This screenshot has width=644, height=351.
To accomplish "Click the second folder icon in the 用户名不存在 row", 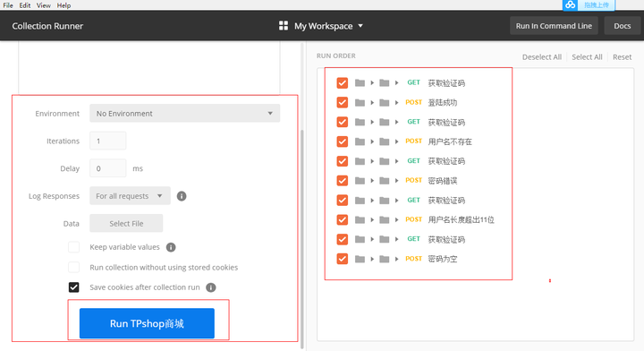I will click(385, 141).
